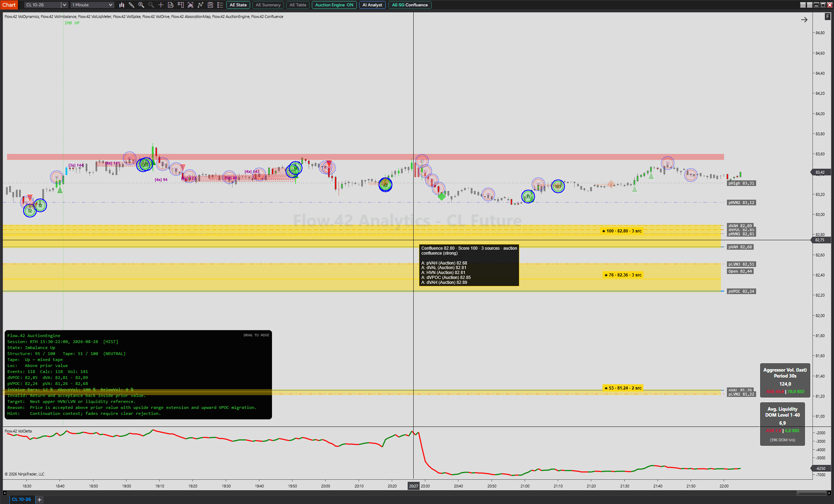Open the bar type chart style icon

point(122,5)
